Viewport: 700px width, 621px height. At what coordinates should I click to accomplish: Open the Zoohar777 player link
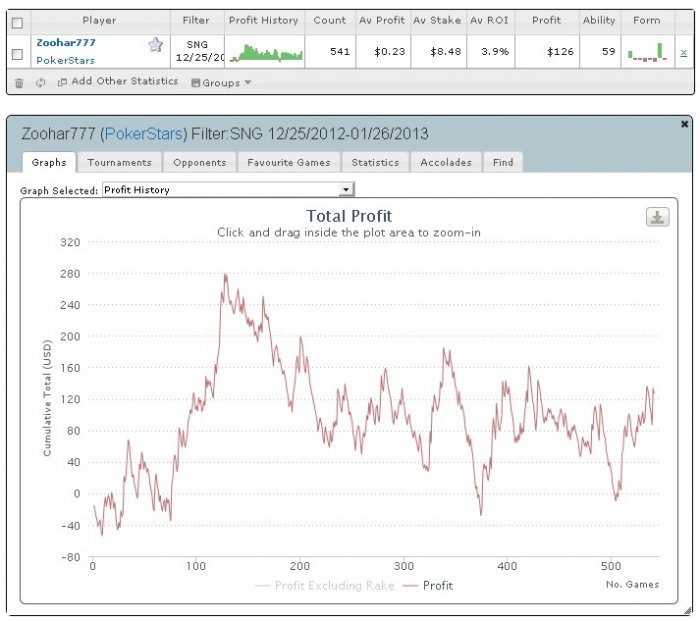(x=66, y=43)
